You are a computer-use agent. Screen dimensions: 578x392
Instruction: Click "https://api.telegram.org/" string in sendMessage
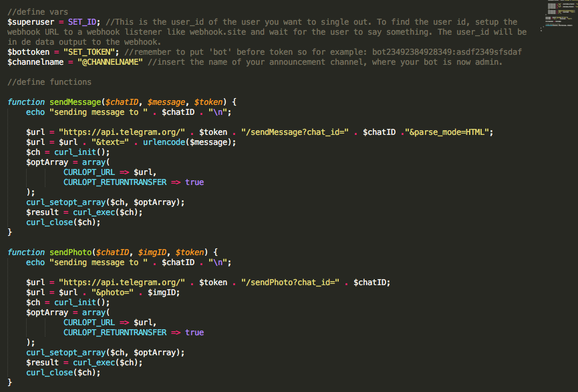[122, 132]
